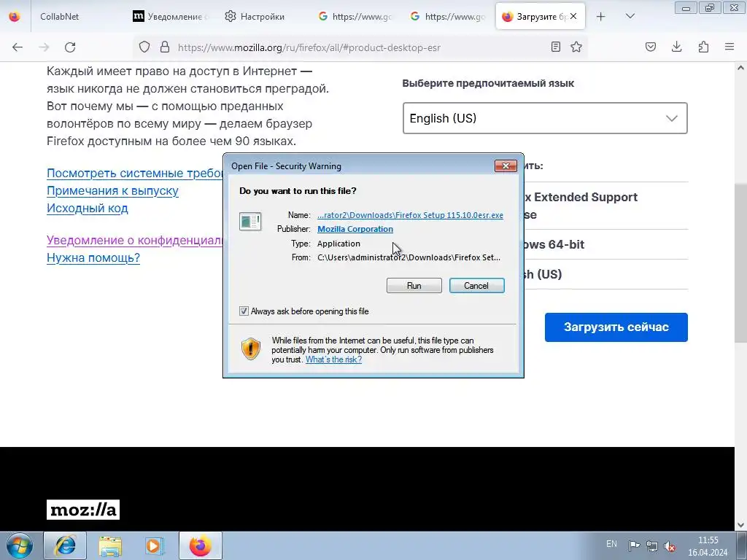747x560 pixels.
Task: Open the What's the risk? link
Action: click(333, 359)
